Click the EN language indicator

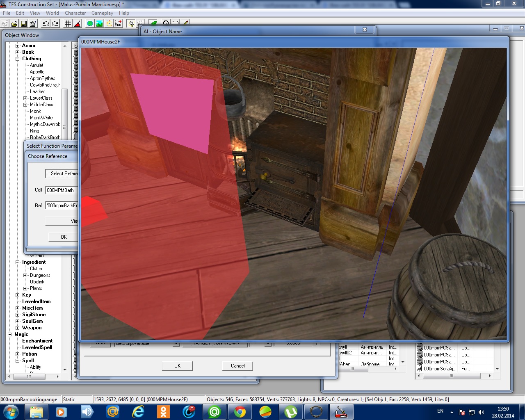tap(440, 411)
